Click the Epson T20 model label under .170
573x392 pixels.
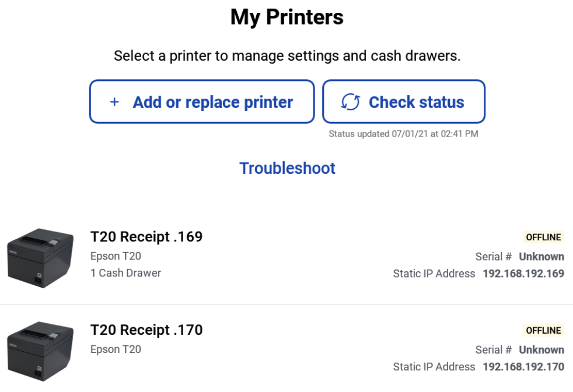coord(114,349)
